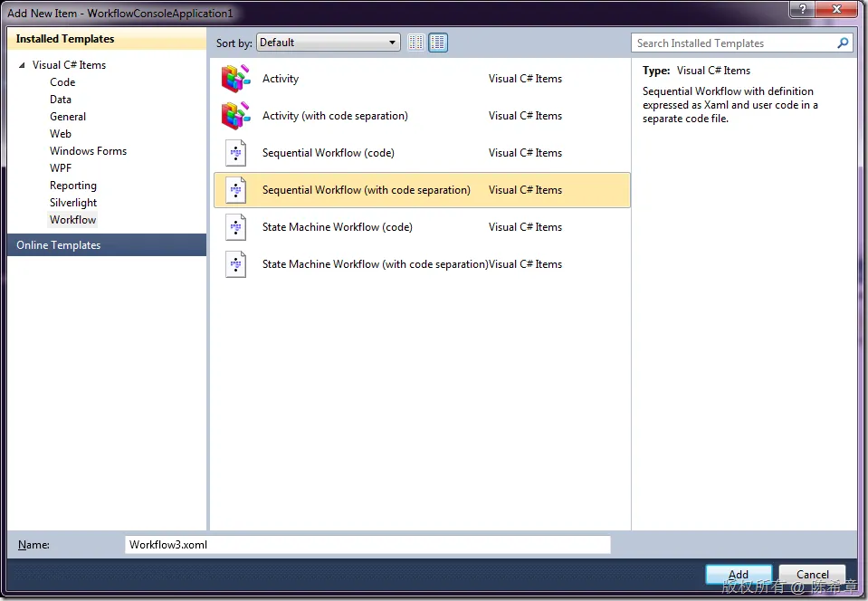Click the Activity template icon
Image resolution: width=868 pixels, height=601 pixels.
(236, 79)
